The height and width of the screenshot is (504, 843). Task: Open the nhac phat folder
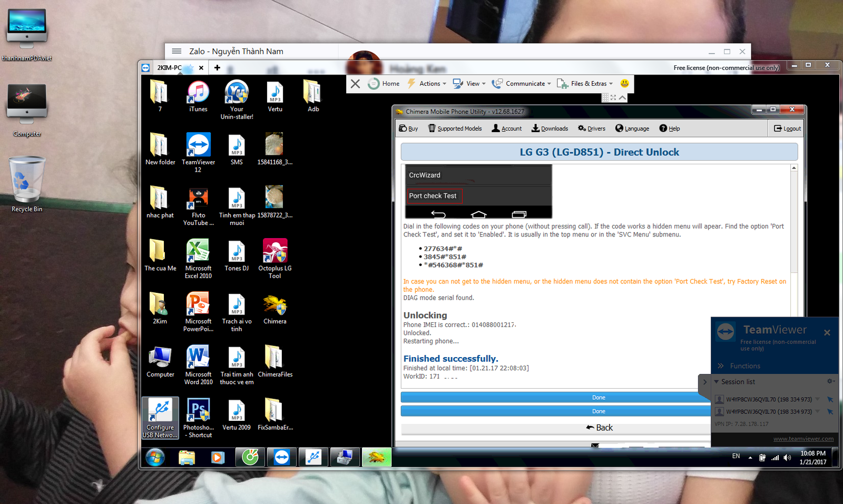click(x=160, y=202)
